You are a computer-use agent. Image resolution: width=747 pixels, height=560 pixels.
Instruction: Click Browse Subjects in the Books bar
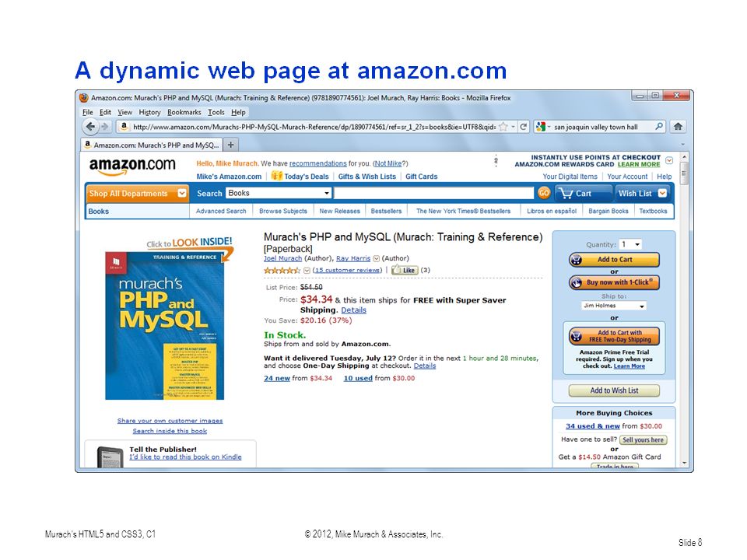click(283, 211)
